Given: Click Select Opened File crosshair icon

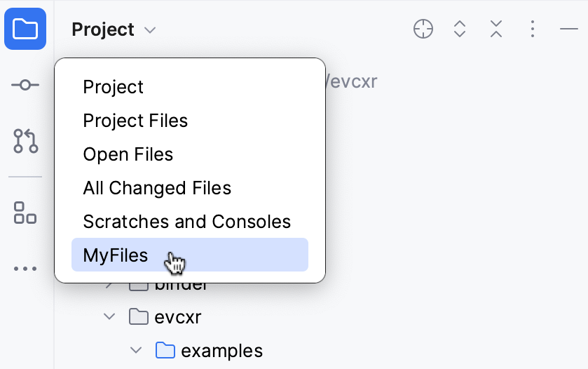Looking at the screenshot, I should point(423,29).
